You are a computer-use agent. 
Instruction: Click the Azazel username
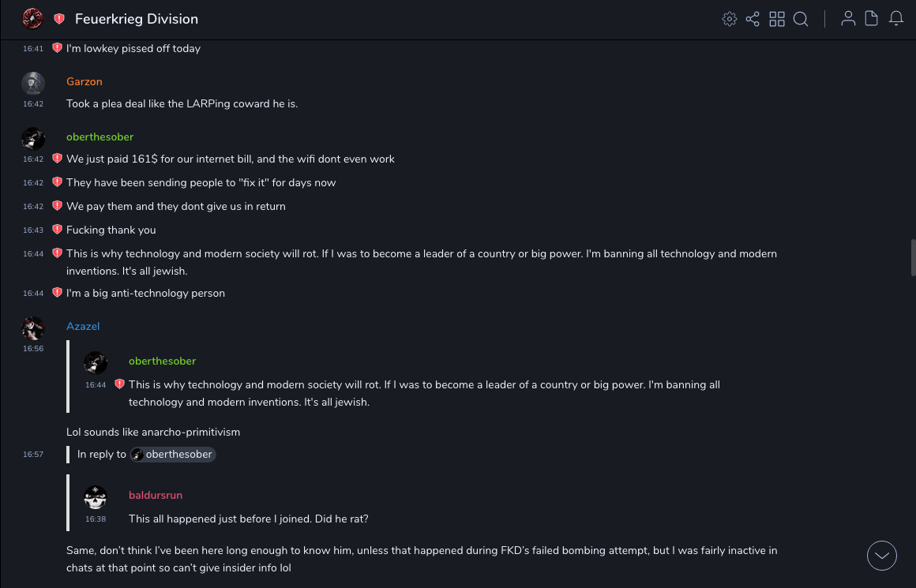pos(83,326)
